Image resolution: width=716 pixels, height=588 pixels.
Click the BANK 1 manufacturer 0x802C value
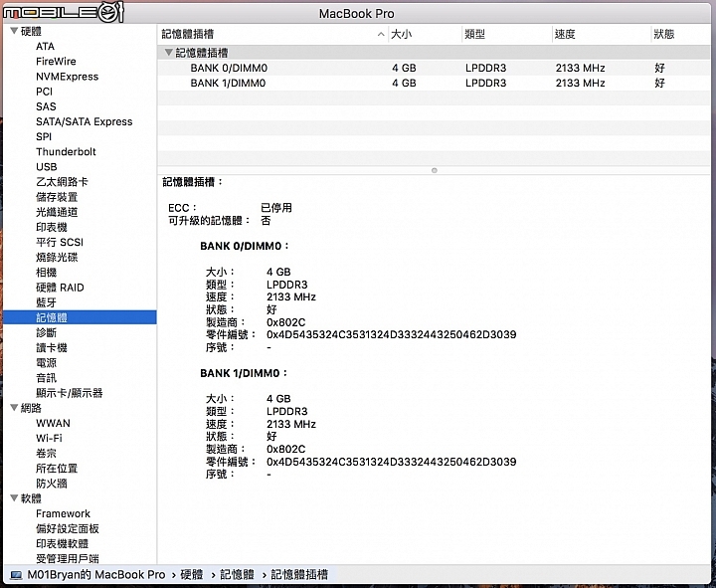285,449
